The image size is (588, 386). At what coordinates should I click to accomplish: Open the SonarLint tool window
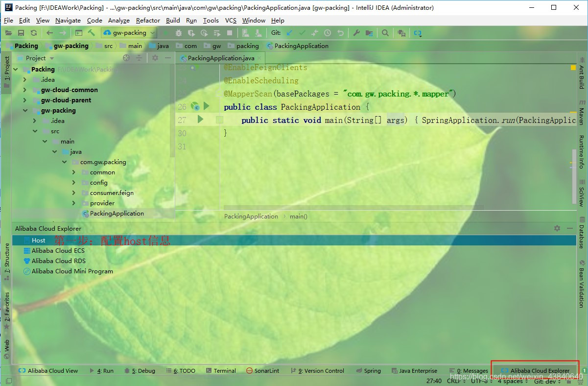pos(262,371)
